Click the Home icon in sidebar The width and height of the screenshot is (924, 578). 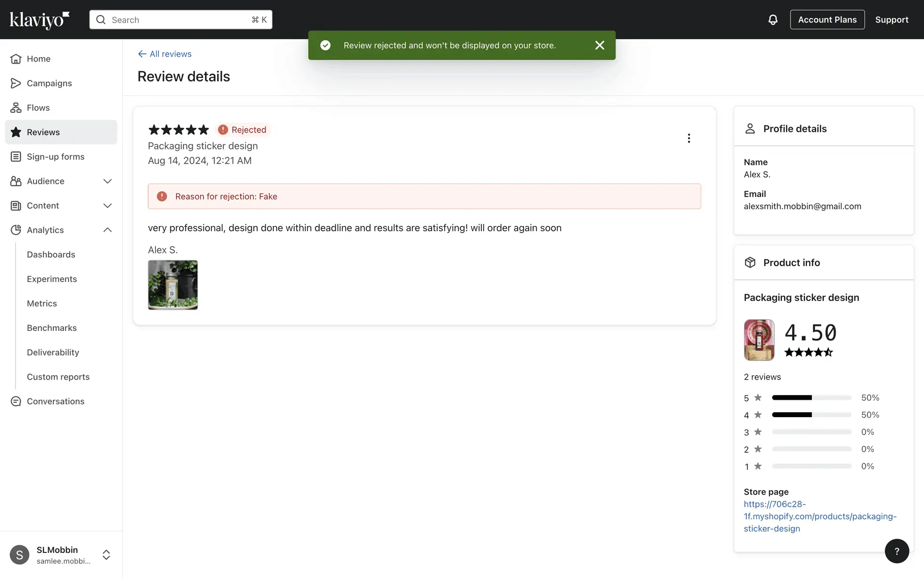[16, 59]
